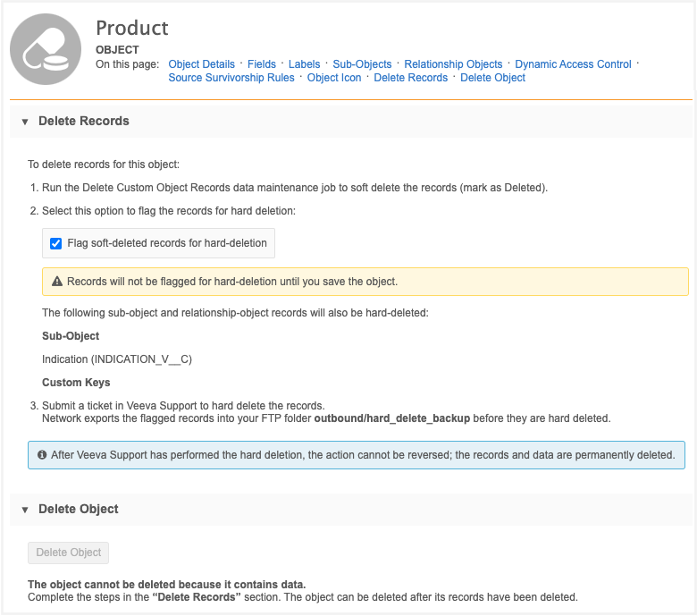Click the Indication (INDICATION_V__C) sub-object text
Screen dimensions: 697x616
click(x=117, y=359)
